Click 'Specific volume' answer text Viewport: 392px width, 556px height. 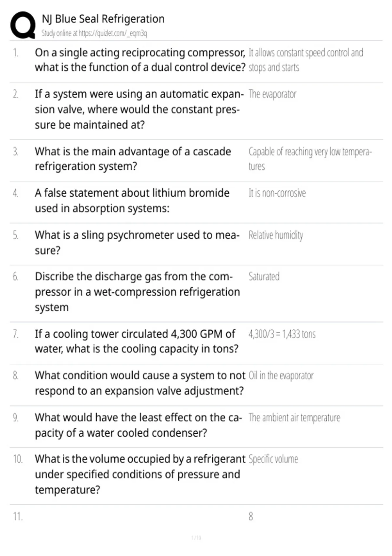(273, 459)
